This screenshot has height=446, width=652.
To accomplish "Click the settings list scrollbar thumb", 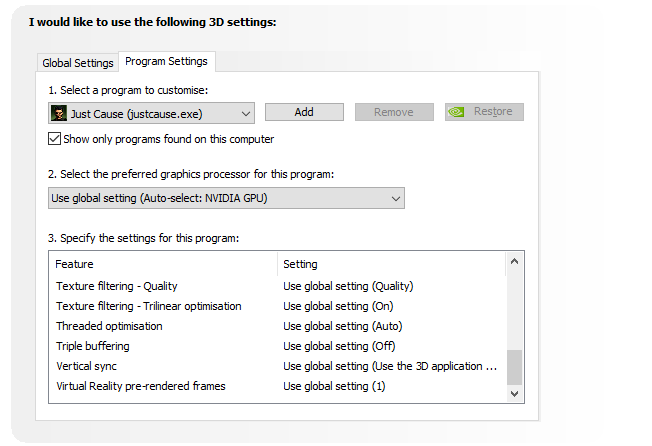I will [514, 366].
